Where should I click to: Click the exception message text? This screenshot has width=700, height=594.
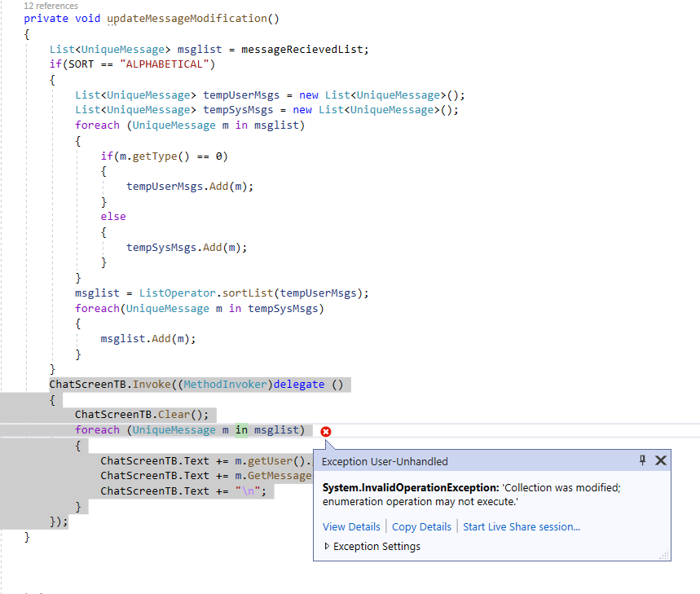[472, 495]
